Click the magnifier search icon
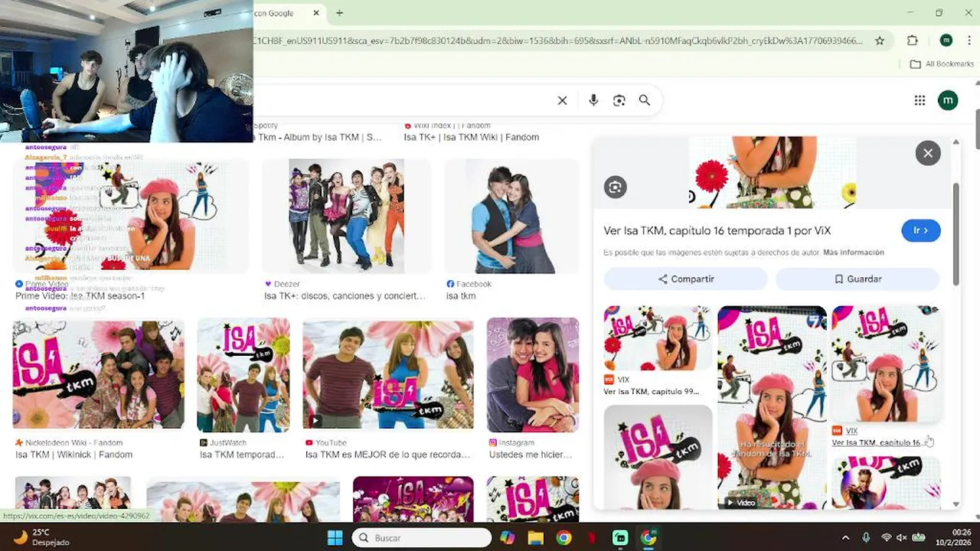Viewport: 980px width, 551px height. 645,100
